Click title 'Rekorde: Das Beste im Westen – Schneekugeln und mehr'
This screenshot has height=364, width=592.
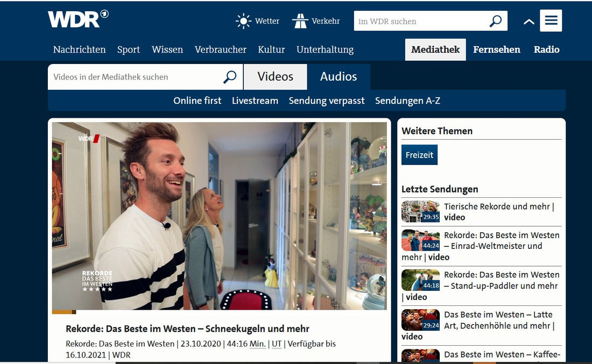(187, 329)
